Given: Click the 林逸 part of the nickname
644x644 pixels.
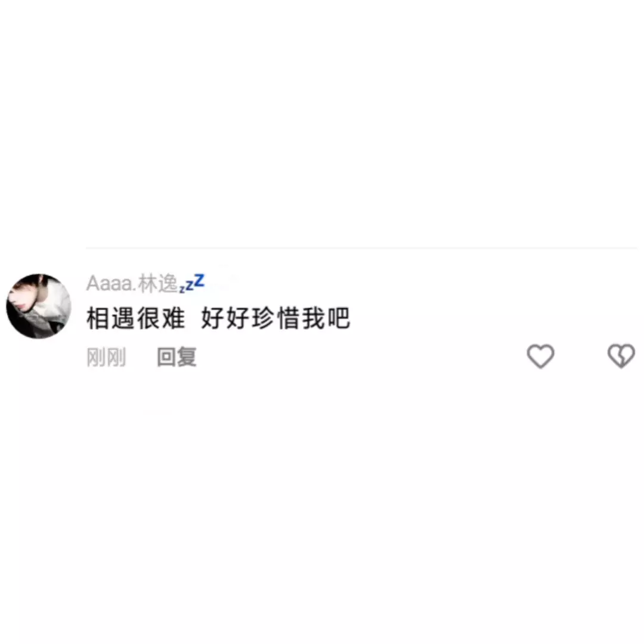Looking at the screenshot, I should (157, 284).
